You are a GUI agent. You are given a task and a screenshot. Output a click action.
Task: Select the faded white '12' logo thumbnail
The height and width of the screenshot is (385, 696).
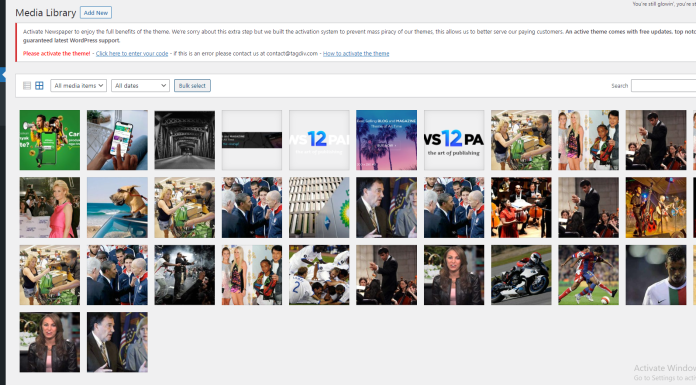click(x=319, y=140)
